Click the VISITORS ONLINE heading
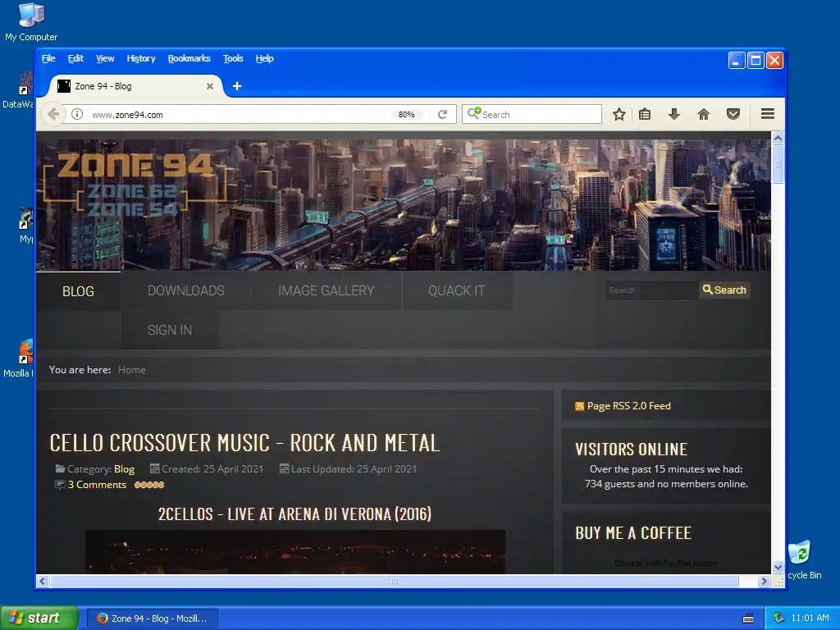The image size is (840, 630). coord(631,449)
